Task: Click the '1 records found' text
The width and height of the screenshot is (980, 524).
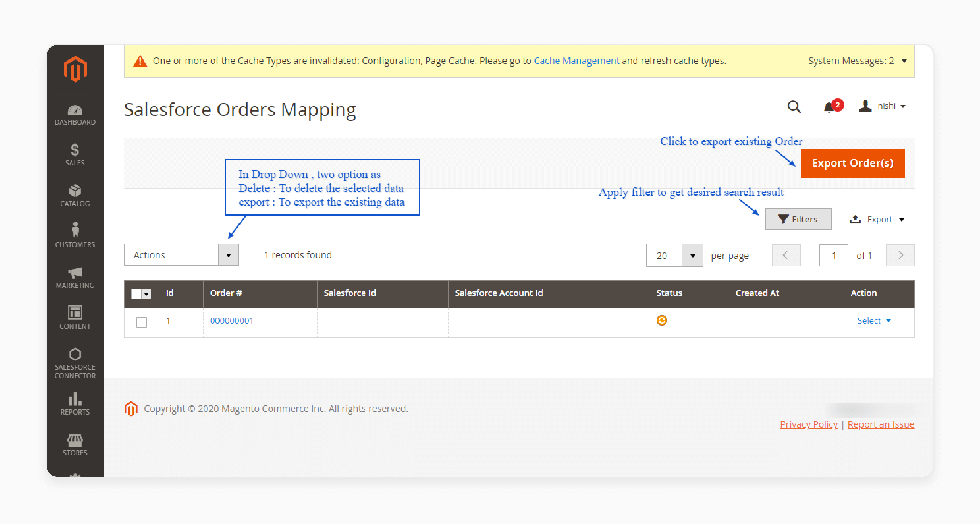Action: pyautogui.click(x=298, y=255)
